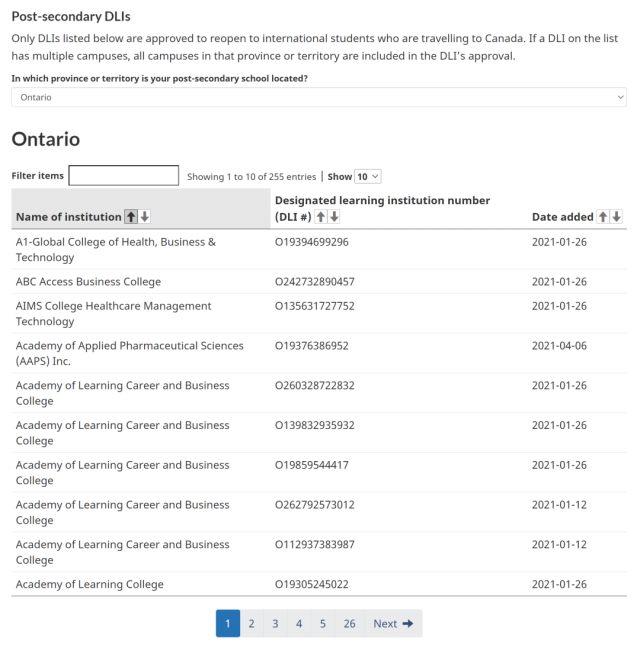The width and height of the screenshot is (640, 648).
Task: Click institution name in O260328722832 row
Action: tap(123, 393)
